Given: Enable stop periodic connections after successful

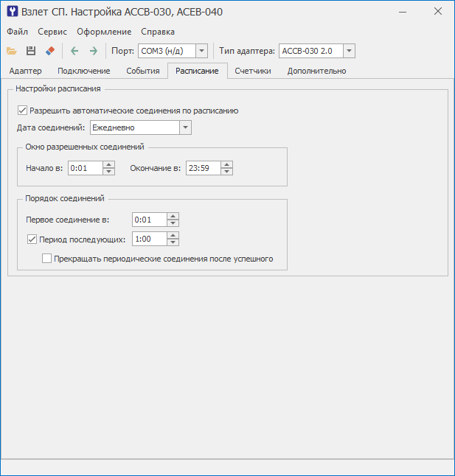Looking at the screenshot, I should point(47,259).
